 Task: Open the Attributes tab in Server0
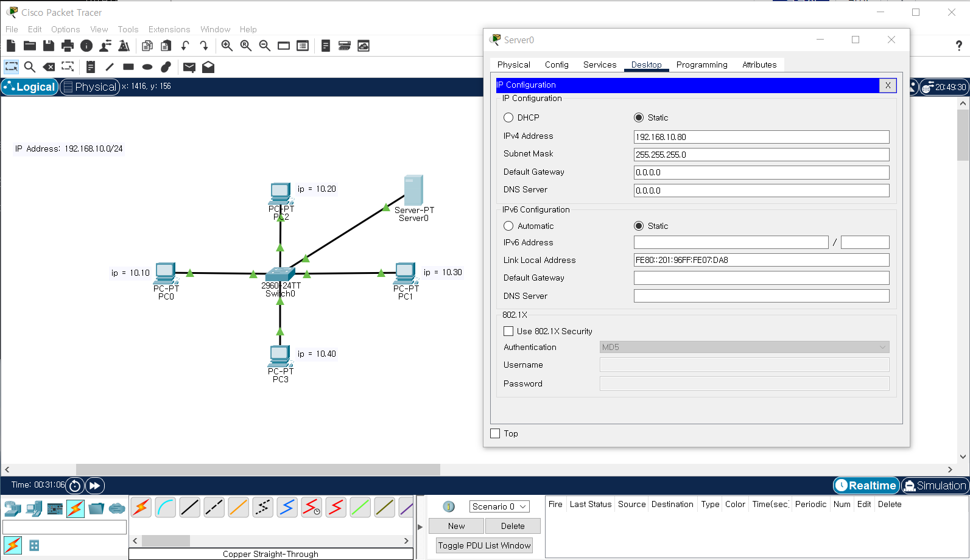pos(759,65)
